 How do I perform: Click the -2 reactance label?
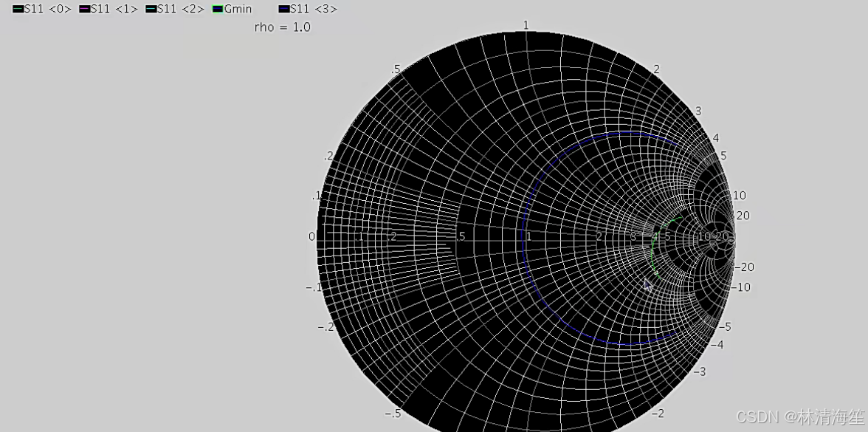pos(658,414)
